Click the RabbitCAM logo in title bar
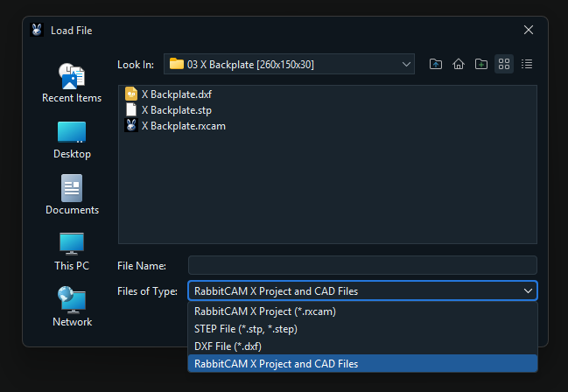The image size is (568, 392). (x=37, y=30)
